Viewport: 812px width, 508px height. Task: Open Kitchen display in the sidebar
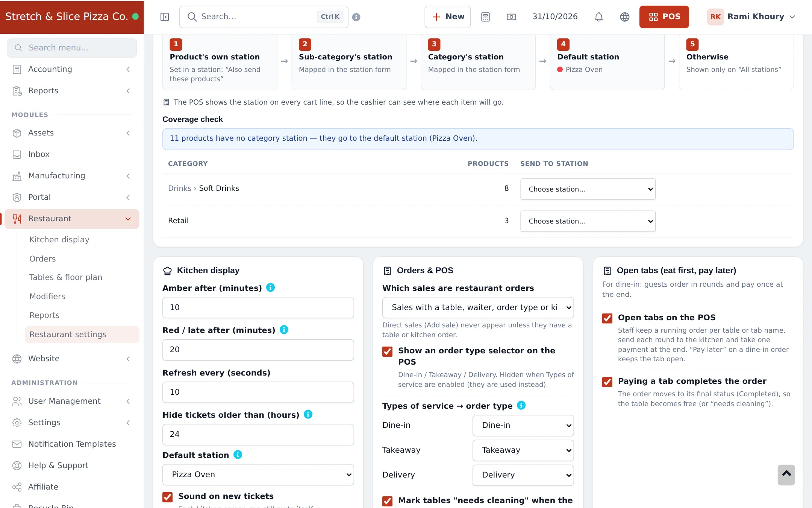tap(59, 240)
